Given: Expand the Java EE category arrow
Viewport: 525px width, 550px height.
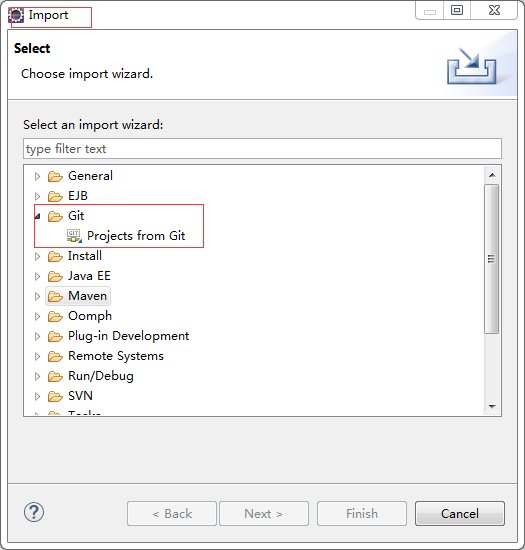Looking at the screenshot, I should [38, 276].
